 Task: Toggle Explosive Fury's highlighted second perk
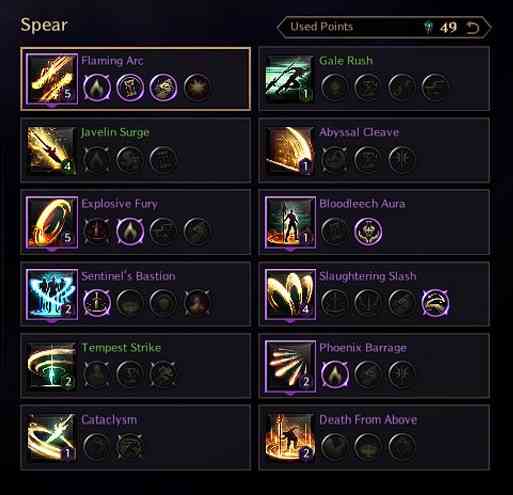pos(130,231)
